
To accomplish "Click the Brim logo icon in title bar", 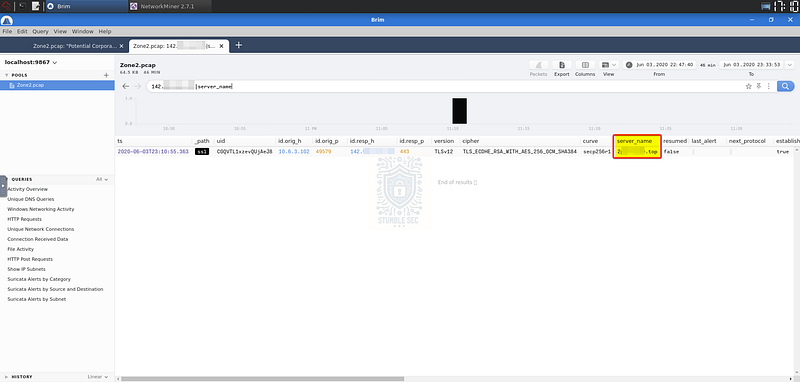I will click(7, 20).
